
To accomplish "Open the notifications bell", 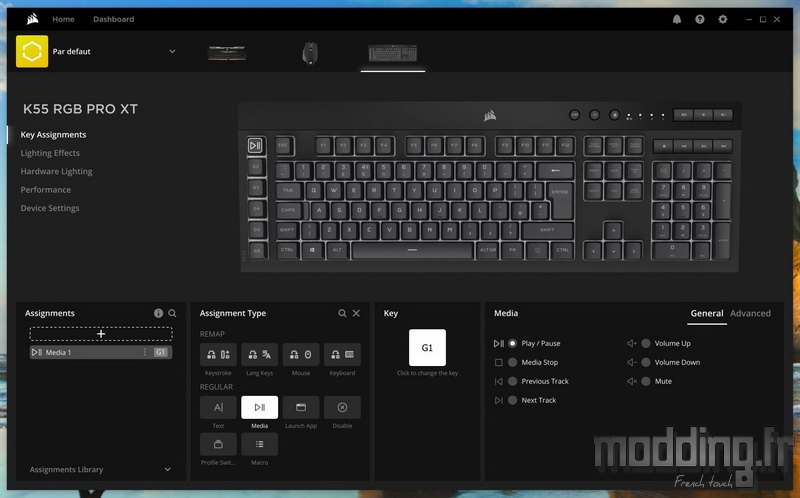I will (x=677, y=19).
